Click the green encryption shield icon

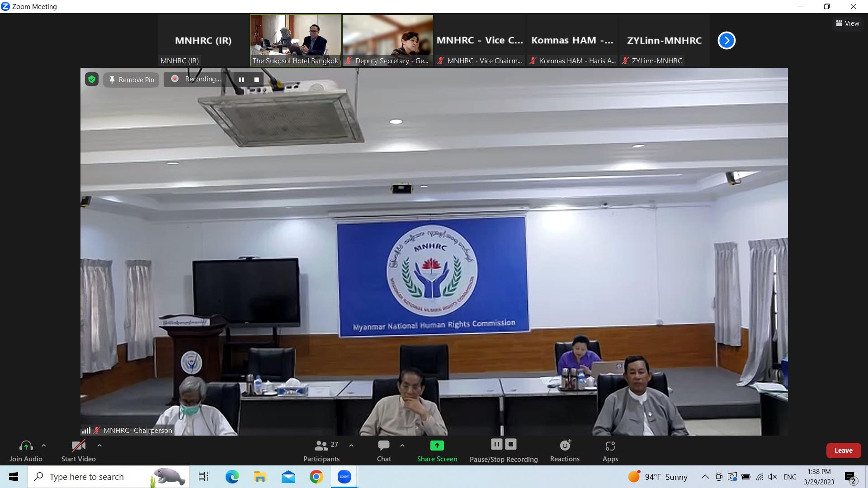pos(92,80)
